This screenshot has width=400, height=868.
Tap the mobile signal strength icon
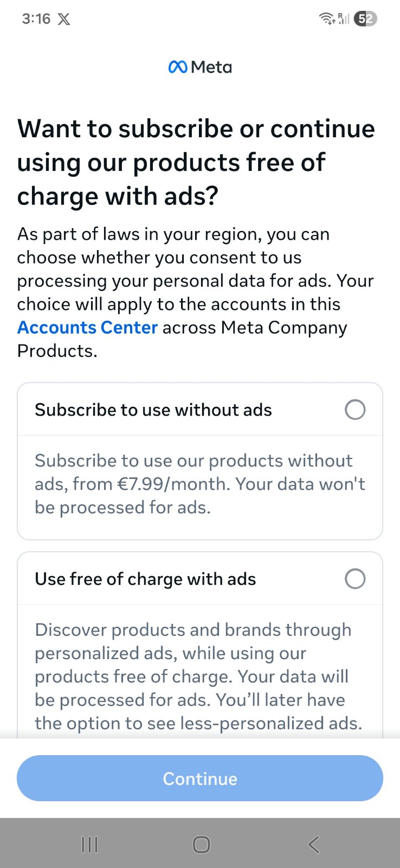tap(344, 18)
